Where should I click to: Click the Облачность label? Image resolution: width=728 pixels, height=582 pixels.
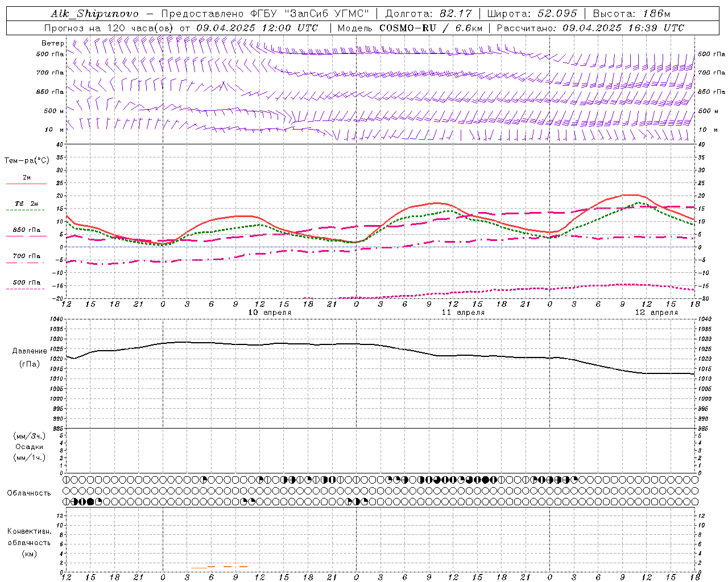(x=29, y=493)
